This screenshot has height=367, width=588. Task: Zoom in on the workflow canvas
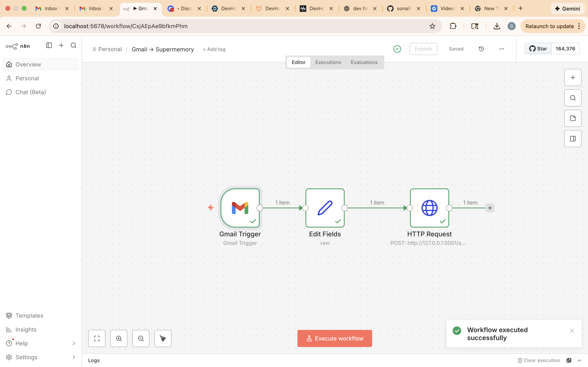click(119, 338)
